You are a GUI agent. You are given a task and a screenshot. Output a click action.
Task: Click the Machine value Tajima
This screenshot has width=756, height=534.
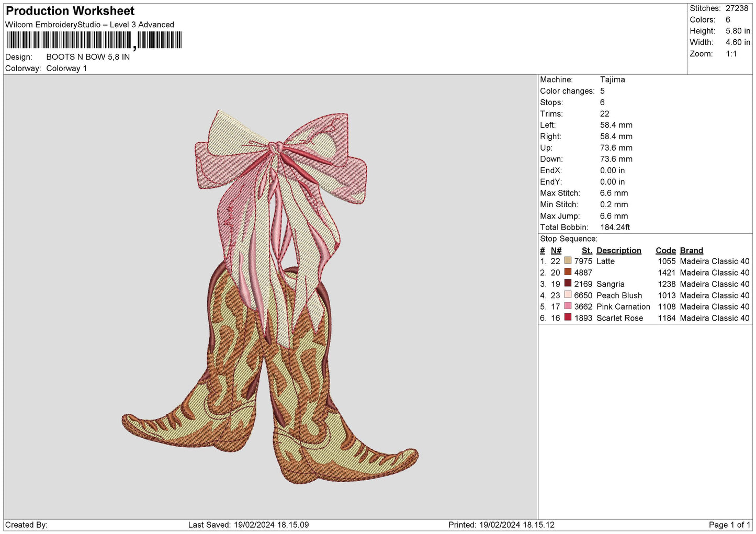(612, 79)
